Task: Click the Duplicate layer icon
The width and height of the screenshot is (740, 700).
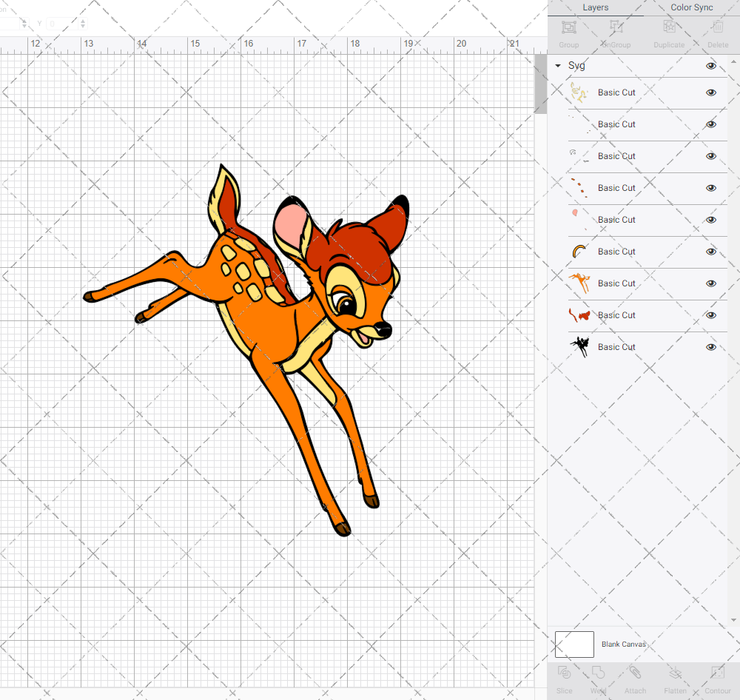Action: pyautogui.click(x=669, y=27)
